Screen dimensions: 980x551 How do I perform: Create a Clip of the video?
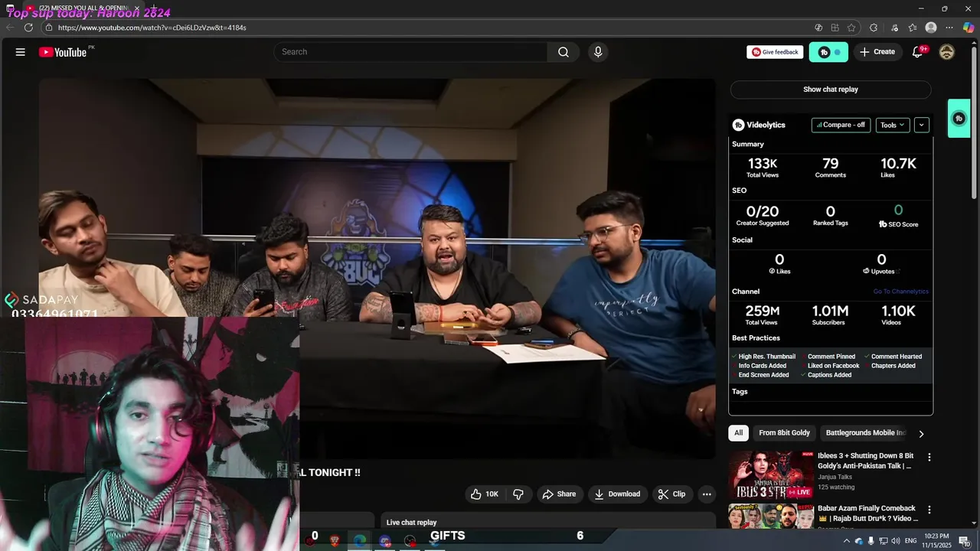coord(671,494)
